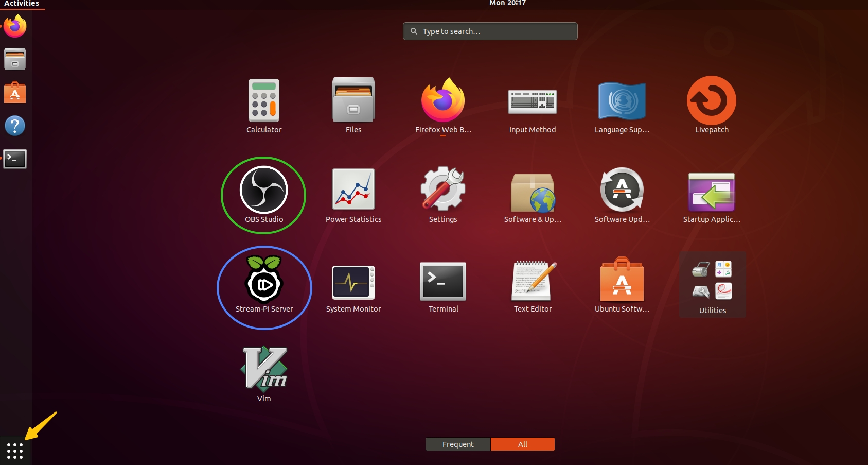
Task: Launch the Text Editor
Action: point(533,285)
